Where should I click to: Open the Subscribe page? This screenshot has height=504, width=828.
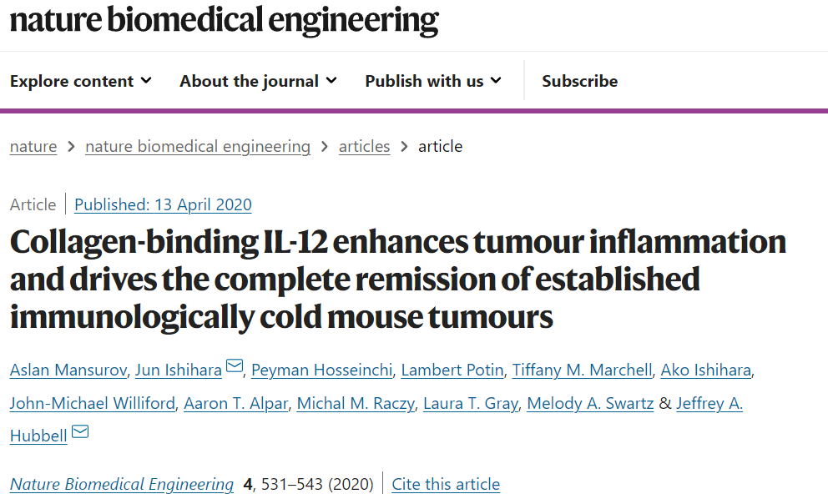pyautogui.click(x=580, y=81)
